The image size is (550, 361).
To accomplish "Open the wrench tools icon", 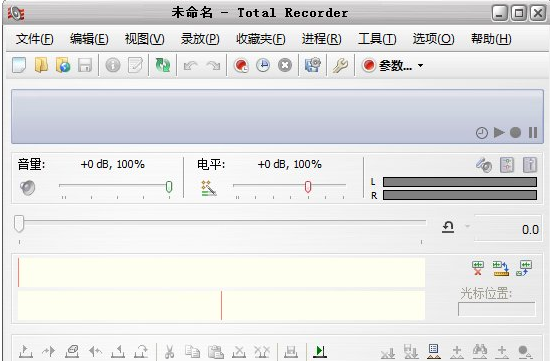I will click(340, 66).
